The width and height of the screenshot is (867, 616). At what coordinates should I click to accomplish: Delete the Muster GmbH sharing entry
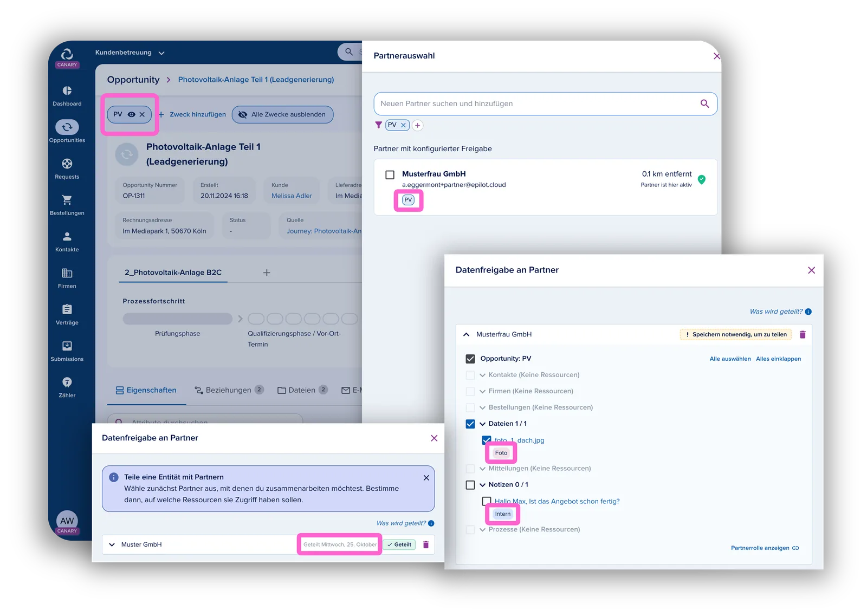[x=426, y=544]
